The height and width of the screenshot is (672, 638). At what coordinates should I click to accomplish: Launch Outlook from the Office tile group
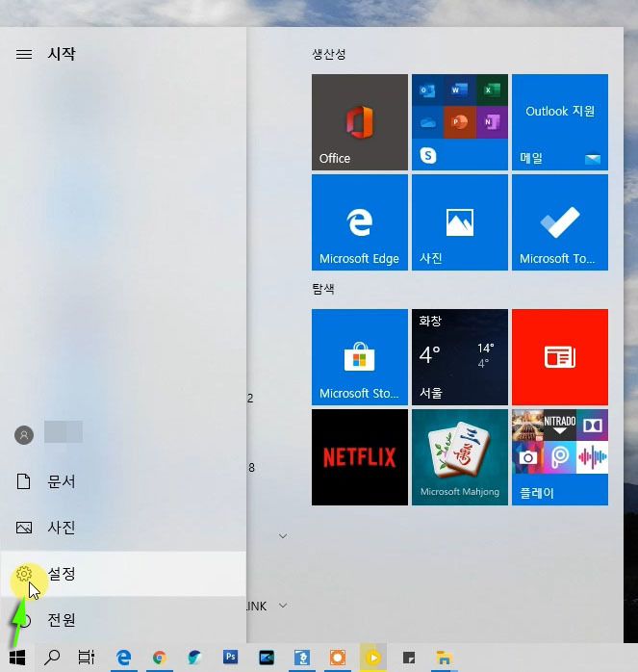427,90
